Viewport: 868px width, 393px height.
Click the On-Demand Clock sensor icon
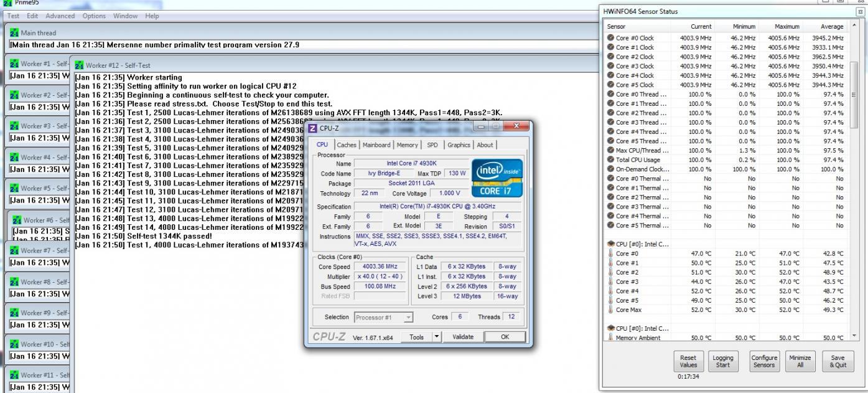click(610, 169)
